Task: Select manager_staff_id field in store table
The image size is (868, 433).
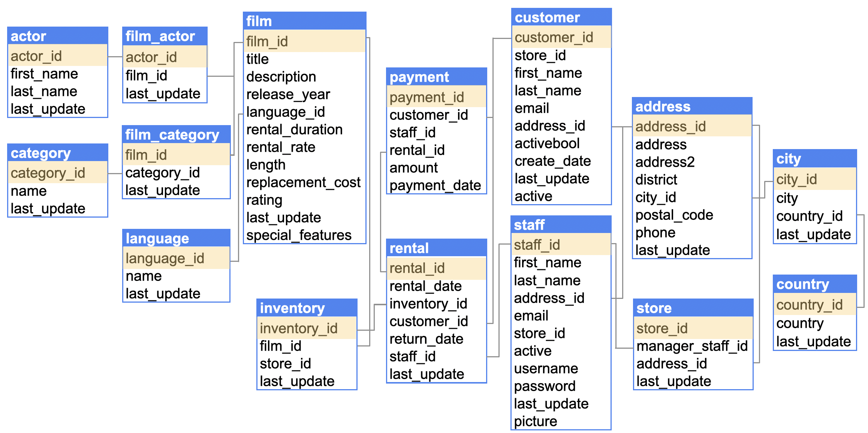Action: [692, 346]
